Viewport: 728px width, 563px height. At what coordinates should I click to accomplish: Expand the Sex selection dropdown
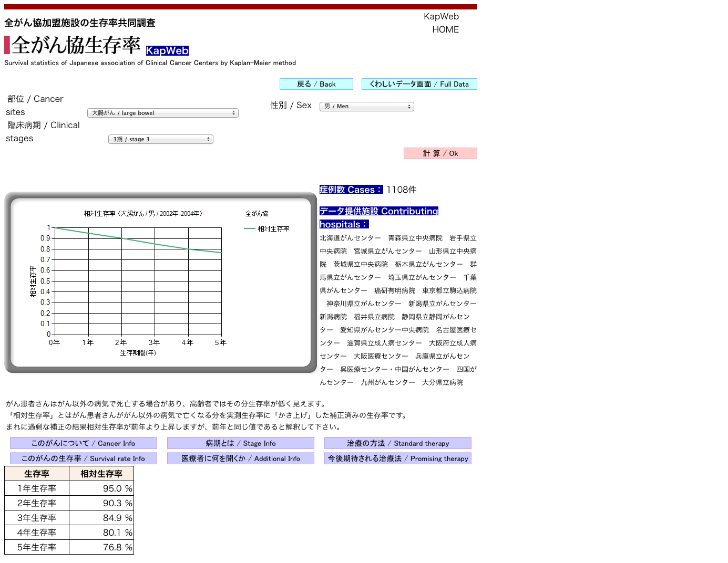366,107
